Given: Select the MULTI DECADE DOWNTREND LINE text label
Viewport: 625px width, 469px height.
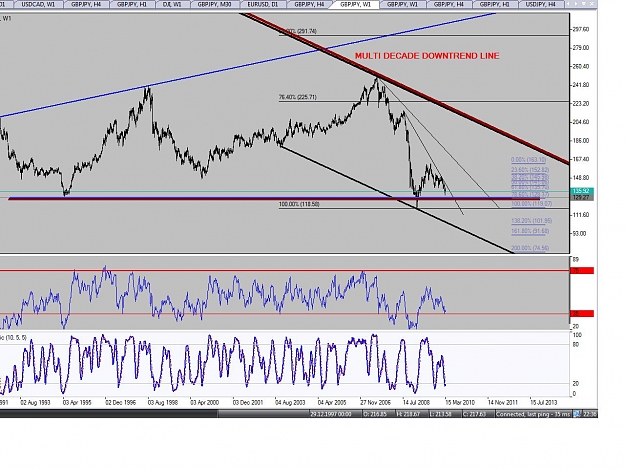Looking at the screenshot, I should pyautogui.click(x=427, y=56).
